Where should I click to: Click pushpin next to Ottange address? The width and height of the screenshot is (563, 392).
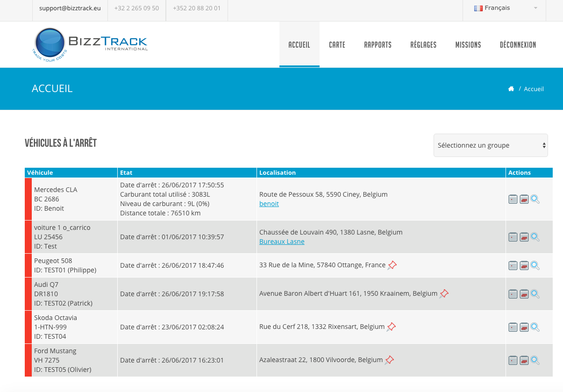pos(392,265)
